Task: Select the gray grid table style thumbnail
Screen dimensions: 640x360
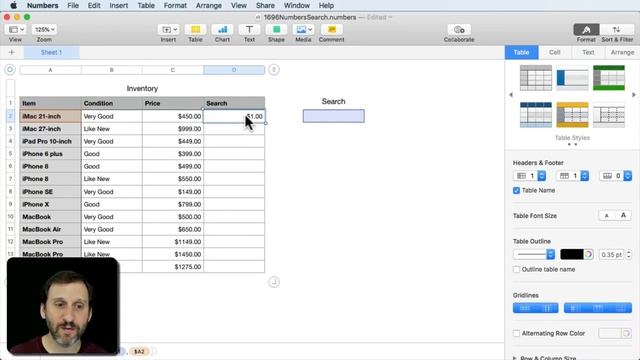Action: 536,78
